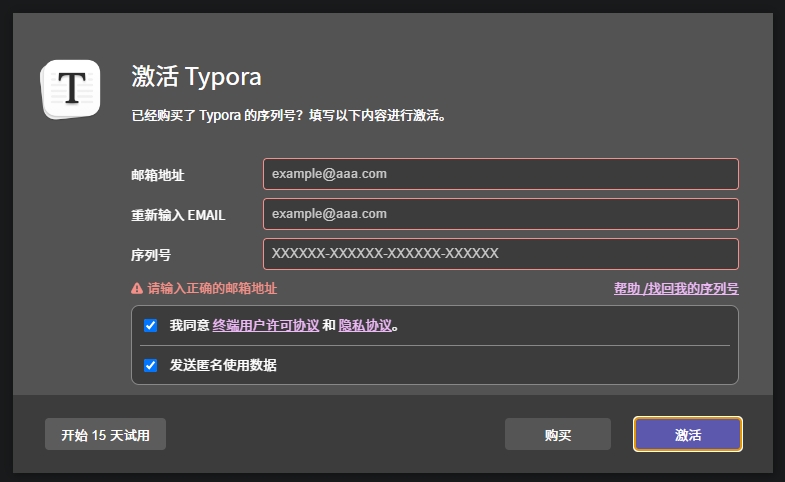The height and width of the screenshot is (482, 785).
Task: Click the 我同意 label text
Action: tap(189, 325)
